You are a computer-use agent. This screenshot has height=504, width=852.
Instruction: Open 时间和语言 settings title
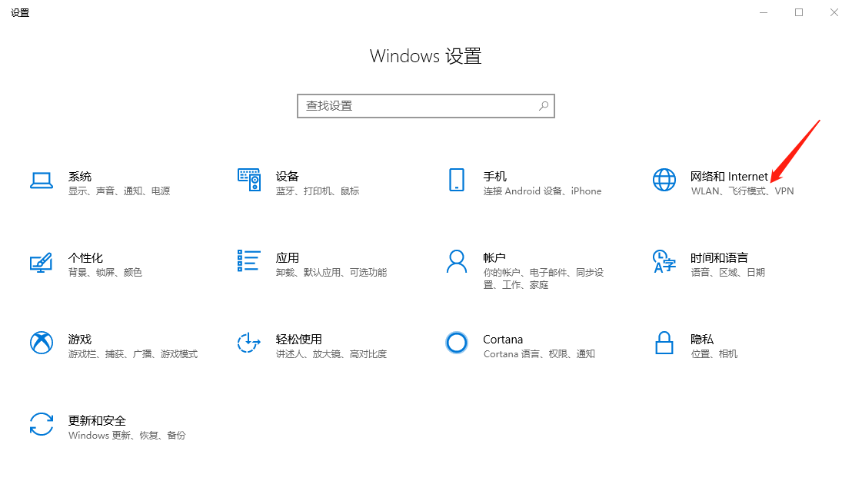pyautogui.click(x=720, y=258)
